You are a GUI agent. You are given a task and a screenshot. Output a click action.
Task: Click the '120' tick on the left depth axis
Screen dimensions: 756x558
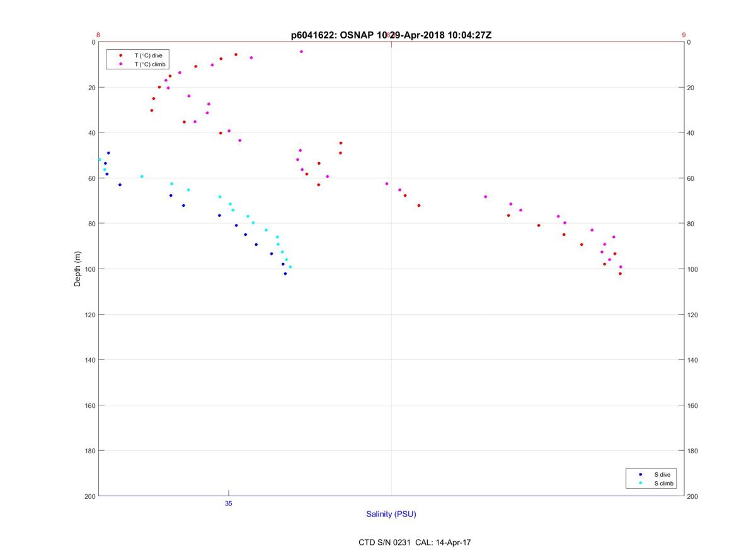(x=89, y=315)
